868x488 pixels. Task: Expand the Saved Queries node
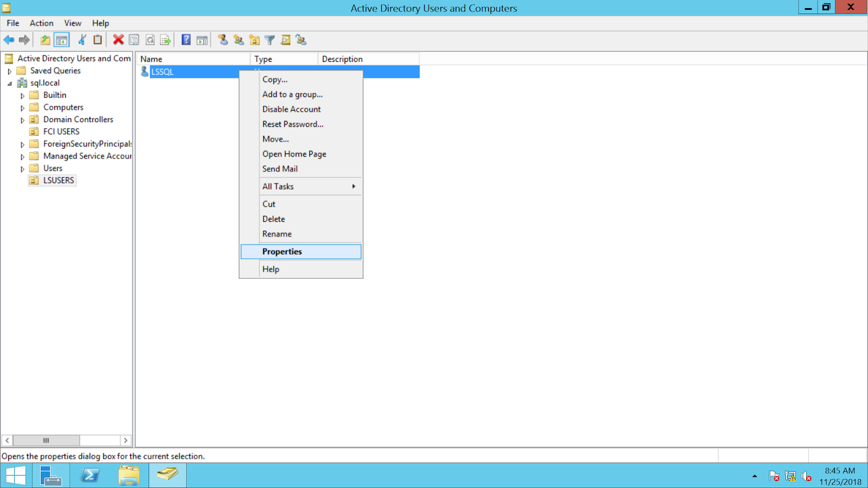pos(10,70)
